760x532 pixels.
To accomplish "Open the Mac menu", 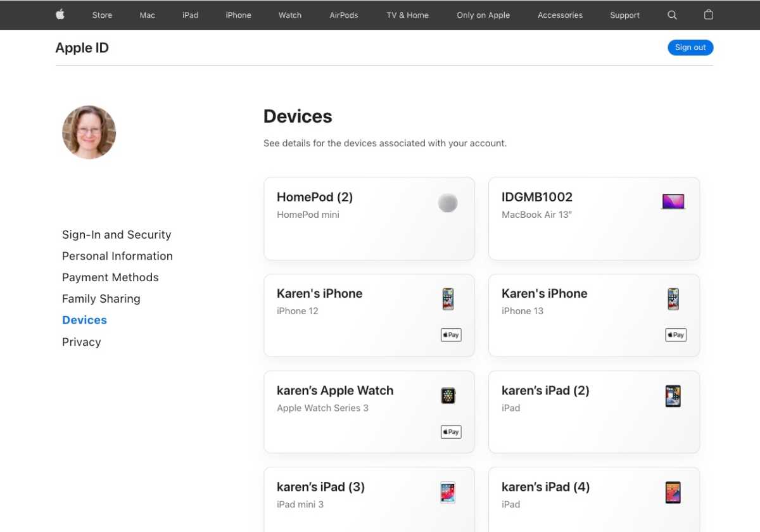I will pyautogui.click(x=148, y=15).
